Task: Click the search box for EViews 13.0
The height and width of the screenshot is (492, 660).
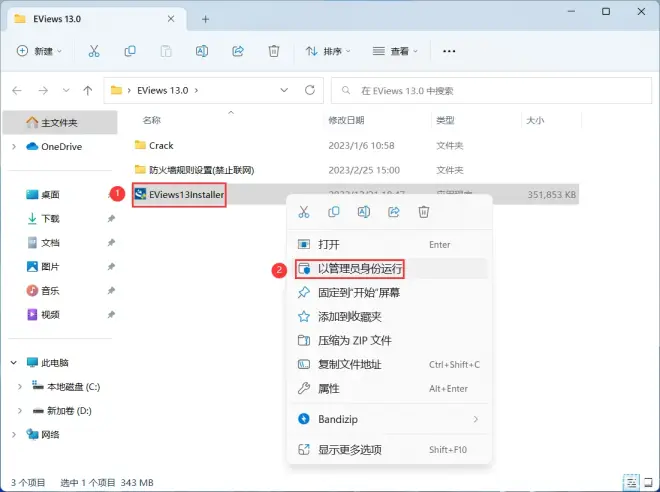Action: pyautogui.click(x=491, y=90)
